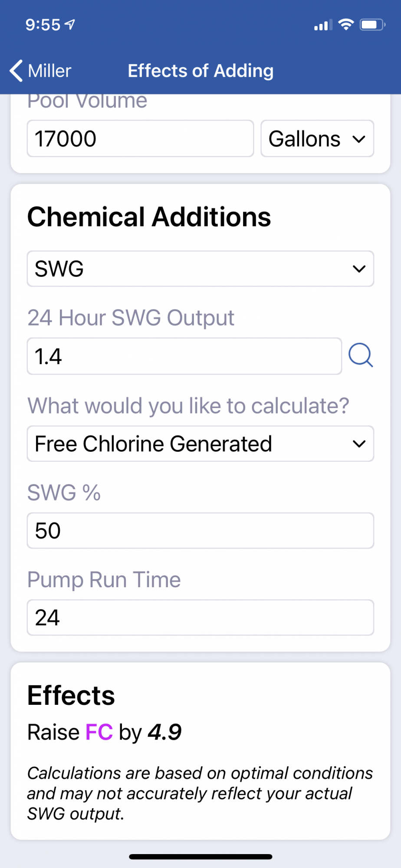Tap the 9:55 clock
Screen dimensions: 401x868
(x=43, y=25)
